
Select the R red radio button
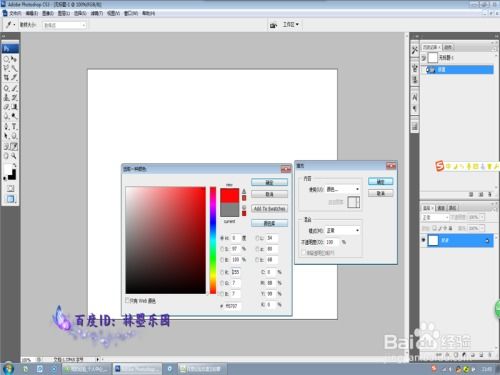[x=222, y=272]
